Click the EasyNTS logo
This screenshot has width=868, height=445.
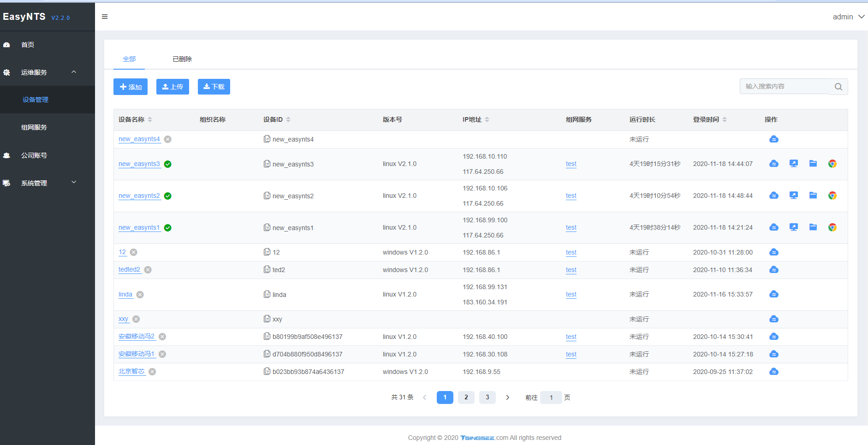coord(24,17)
